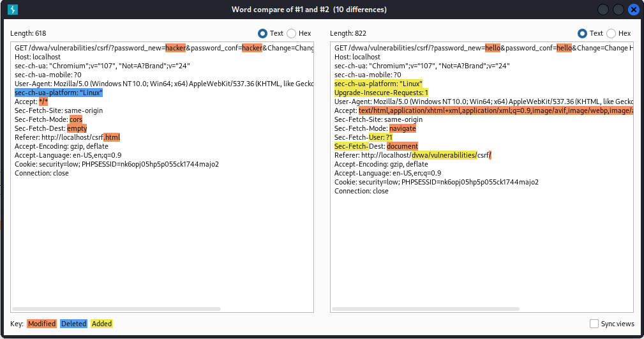The height and width of the screenshot is (339, 644).
Task: Select Text view for left request
Action: [x=262, y=33]
